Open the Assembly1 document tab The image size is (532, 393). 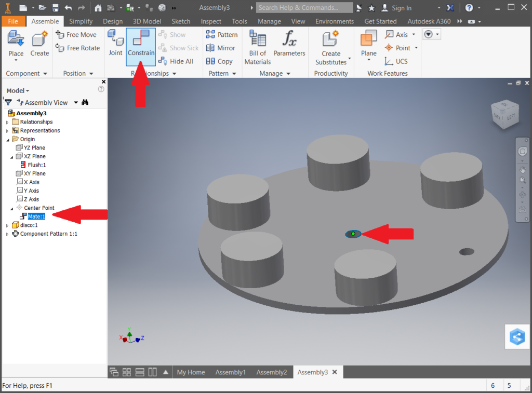pos(230,372)
